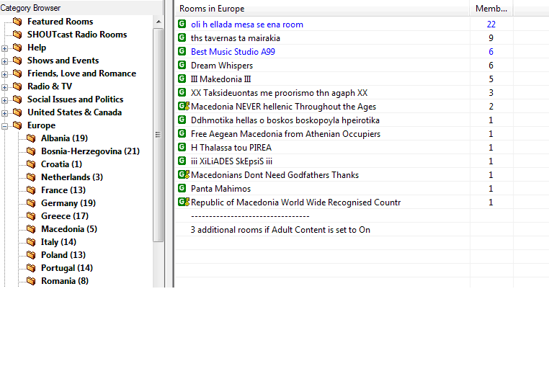Click the G icon beside 'III Makedonia III'
This screenshot has width=549, height=392.
click(182, 79)
